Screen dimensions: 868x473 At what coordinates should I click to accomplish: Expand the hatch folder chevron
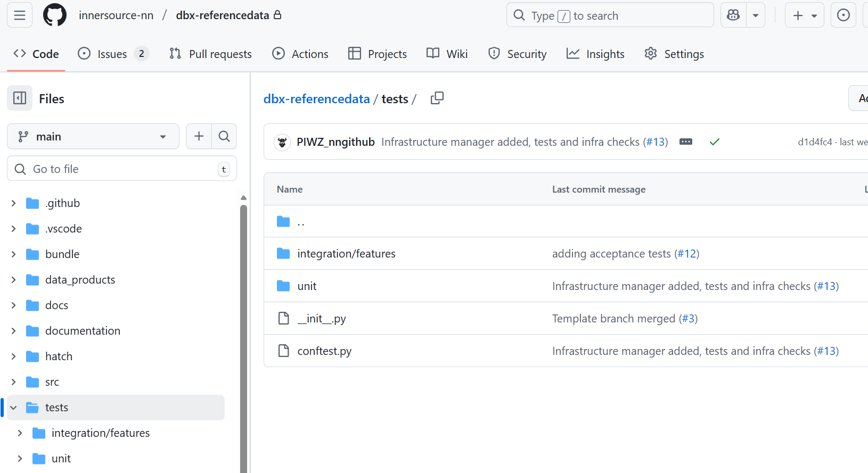[x=13, y=356]
